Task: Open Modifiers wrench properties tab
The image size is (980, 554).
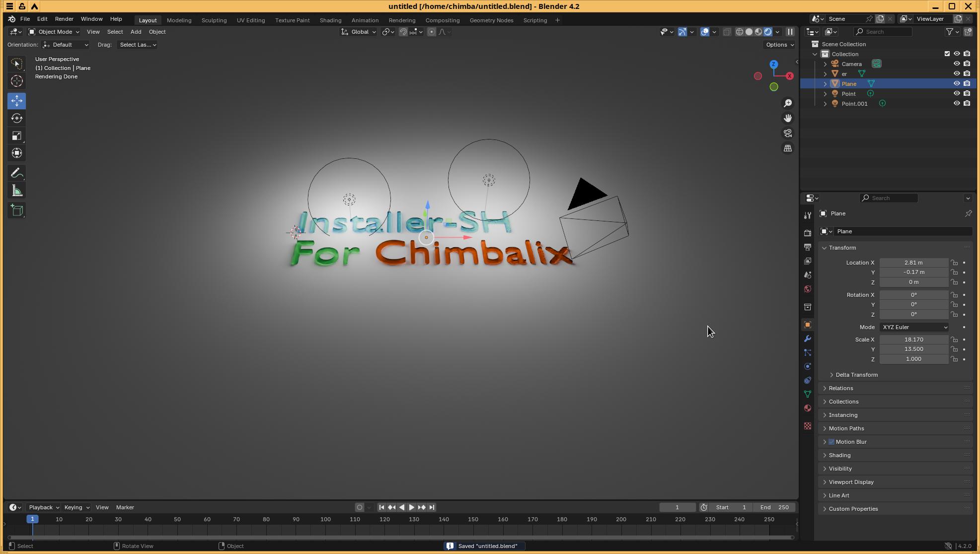Action: point(808,339)
